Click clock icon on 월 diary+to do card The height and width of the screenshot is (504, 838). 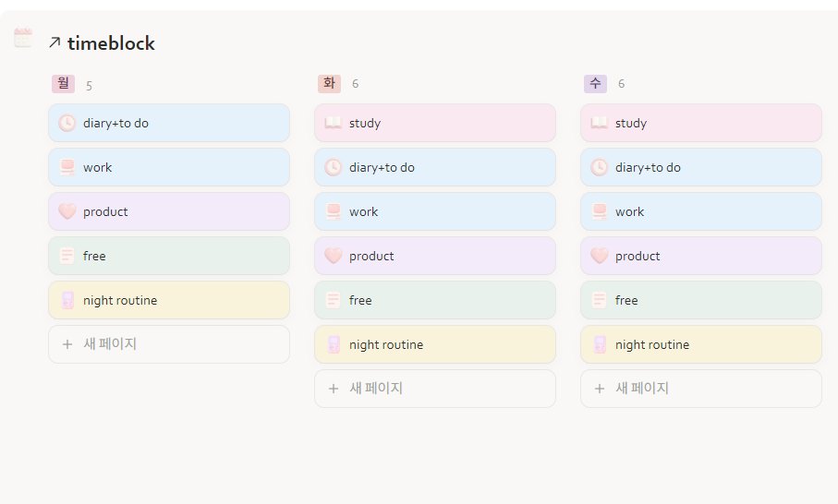point(67,123)
